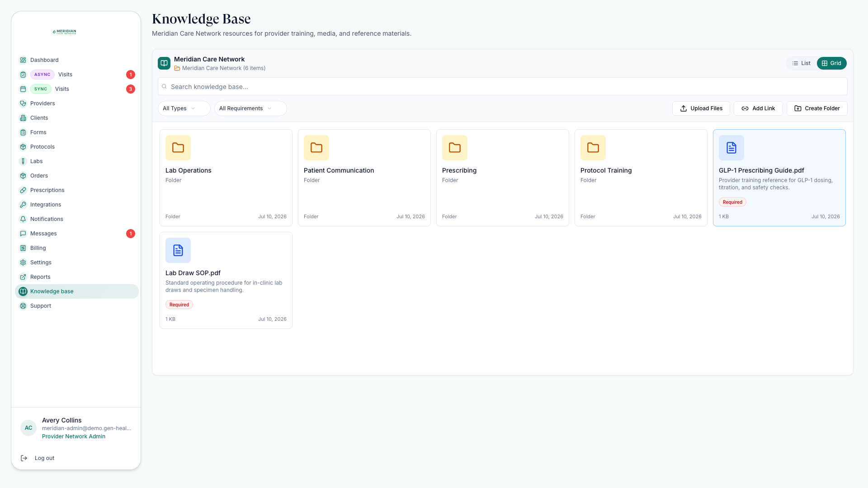Click the Log out arrow icon
The image size is (868, 488).
click(x=24, y=458)
